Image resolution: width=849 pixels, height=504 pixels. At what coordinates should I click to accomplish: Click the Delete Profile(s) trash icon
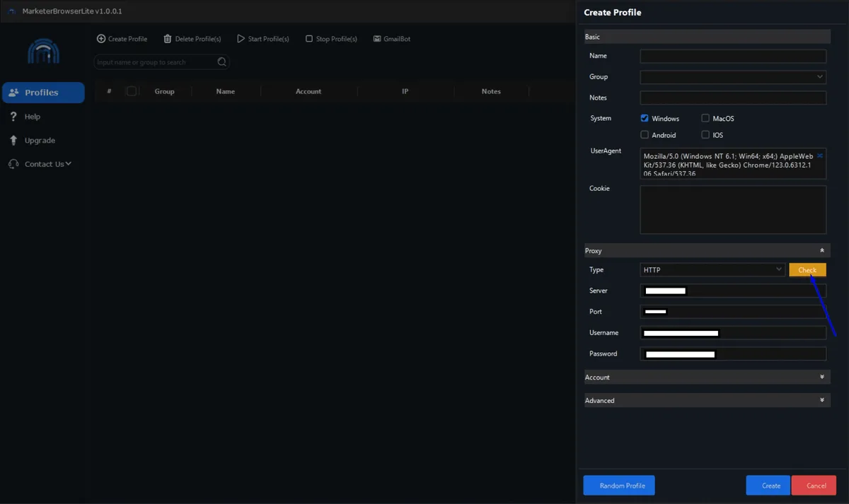click(168, 39)
